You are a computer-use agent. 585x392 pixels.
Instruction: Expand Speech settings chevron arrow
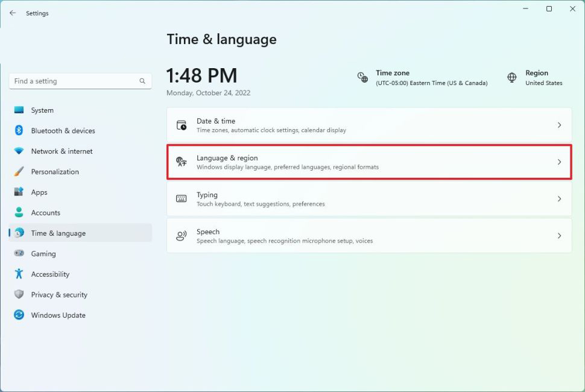(x=559, y=236)
